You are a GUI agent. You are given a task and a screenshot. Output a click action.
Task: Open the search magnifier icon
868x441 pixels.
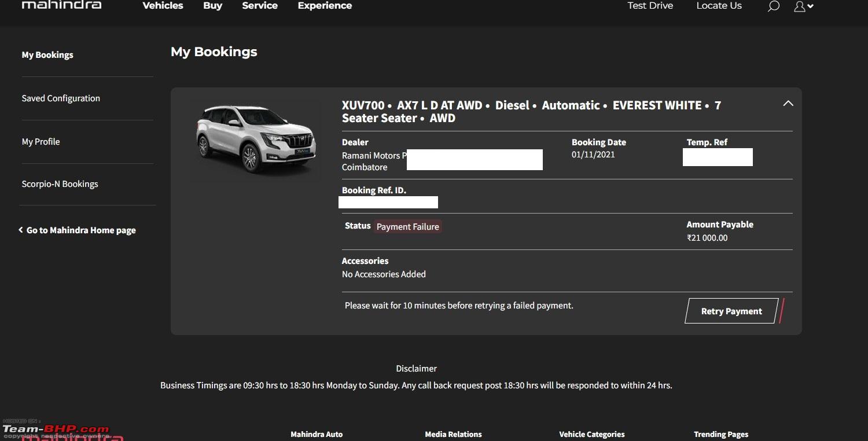coord(773,6)
